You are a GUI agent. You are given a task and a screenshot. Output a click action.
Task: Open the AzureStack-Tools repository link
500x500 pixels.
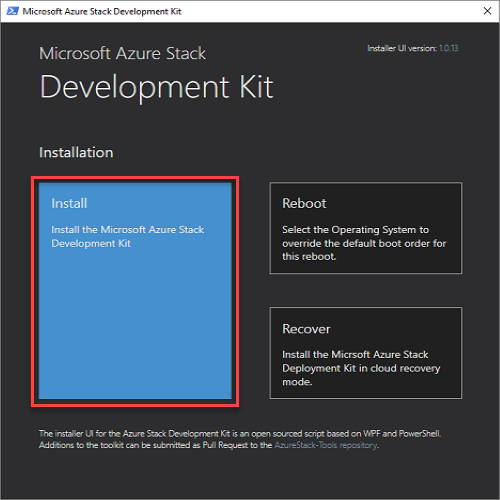click(326, 445)
